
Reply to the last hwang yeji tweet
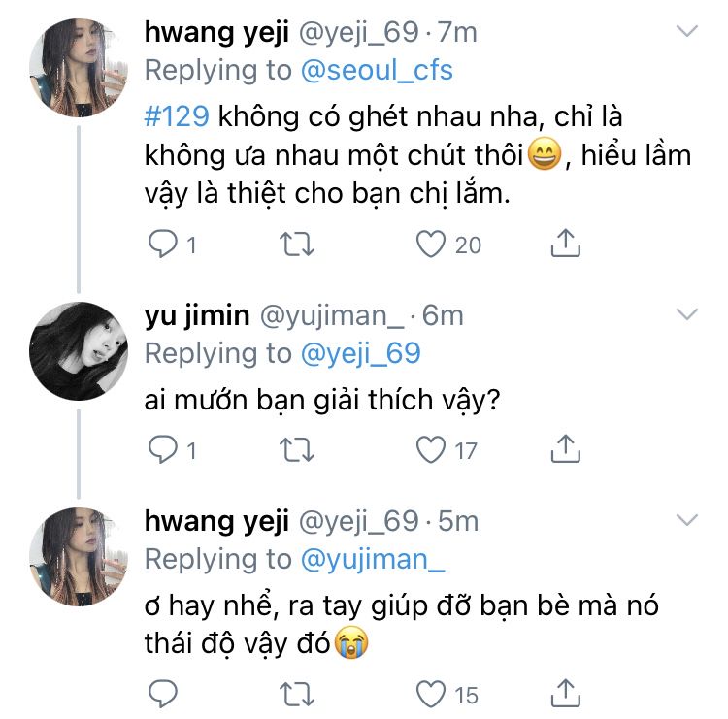click(160, 695)
